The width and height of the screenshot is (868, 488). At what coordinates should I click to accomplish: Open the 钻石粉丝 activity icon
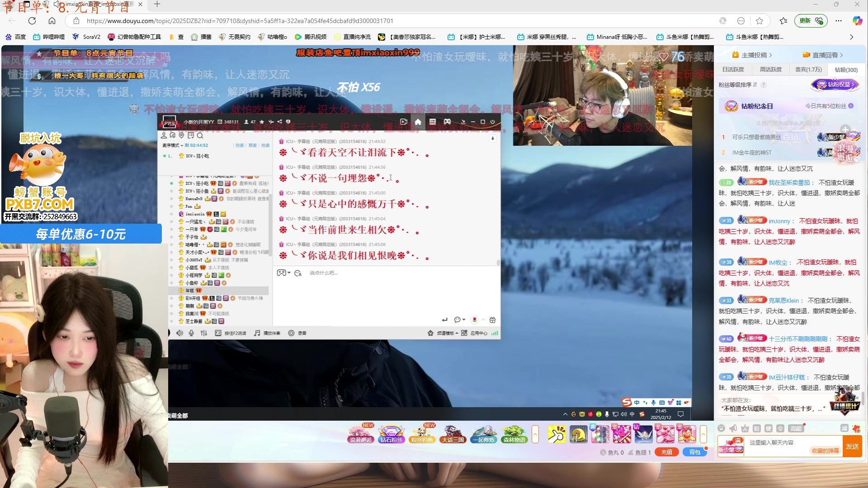(391, 434)
